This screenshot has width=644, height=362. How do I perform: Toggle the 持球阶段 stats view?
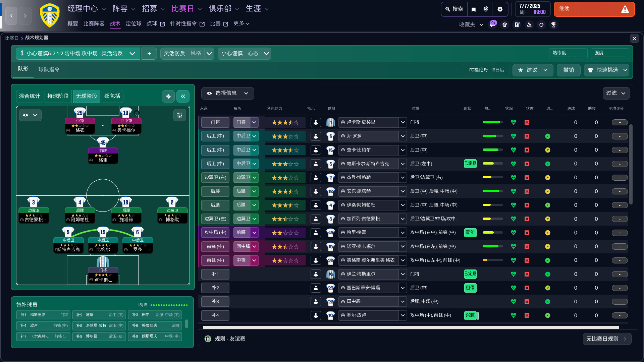pos(58,96)
